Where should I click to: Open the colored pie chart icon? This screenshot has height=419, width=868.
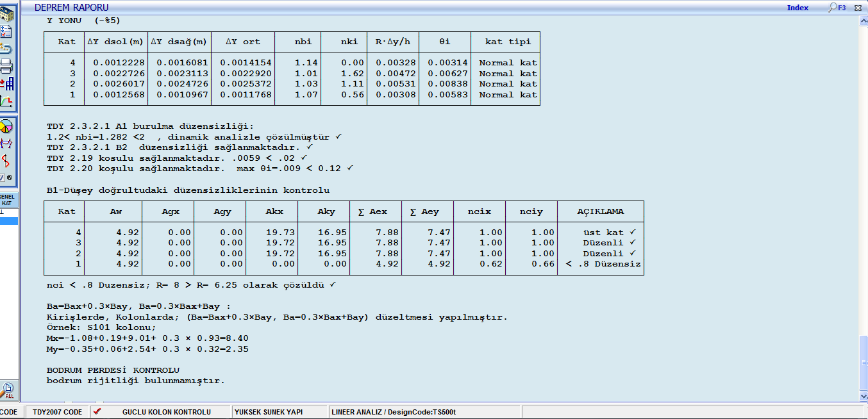click(6, 126)
